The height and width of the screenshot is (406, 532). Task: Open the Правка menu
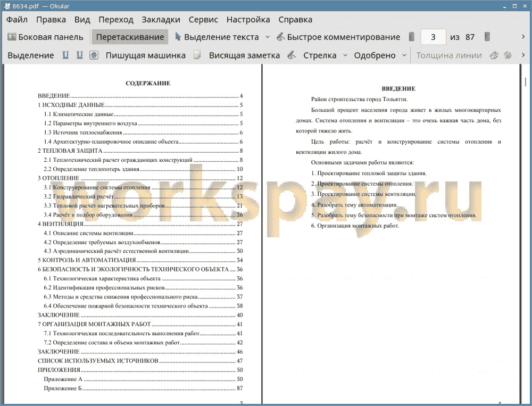pyautogui.click(x=51, y=20)
